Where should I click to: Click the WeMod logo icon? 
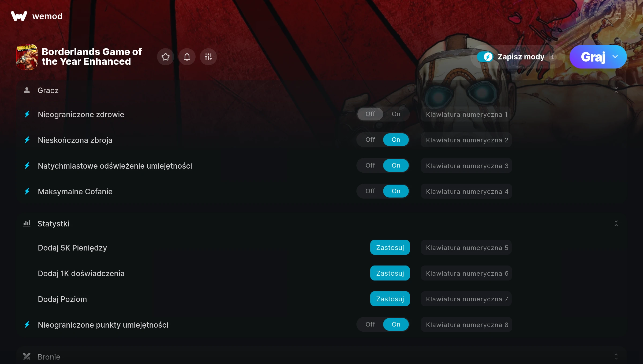click(x=19, y=16)
